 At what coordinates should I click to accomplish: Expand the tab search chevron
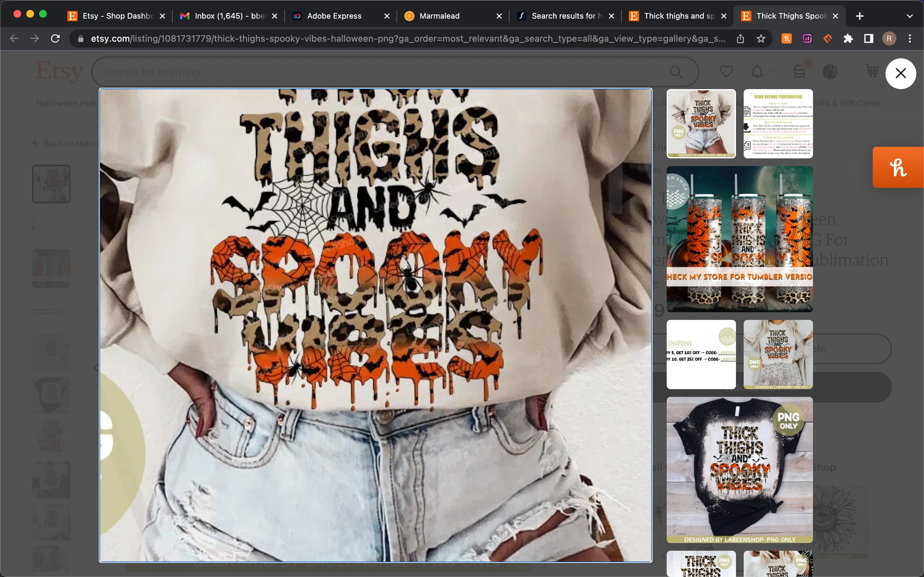click(910, 16)
